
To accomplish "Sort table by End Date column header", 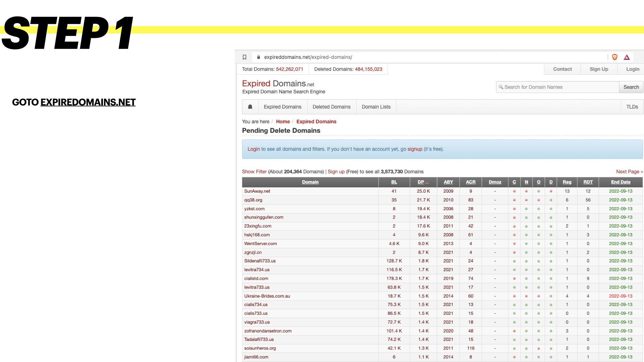I will pyautogui.click(x=621, y=182).
